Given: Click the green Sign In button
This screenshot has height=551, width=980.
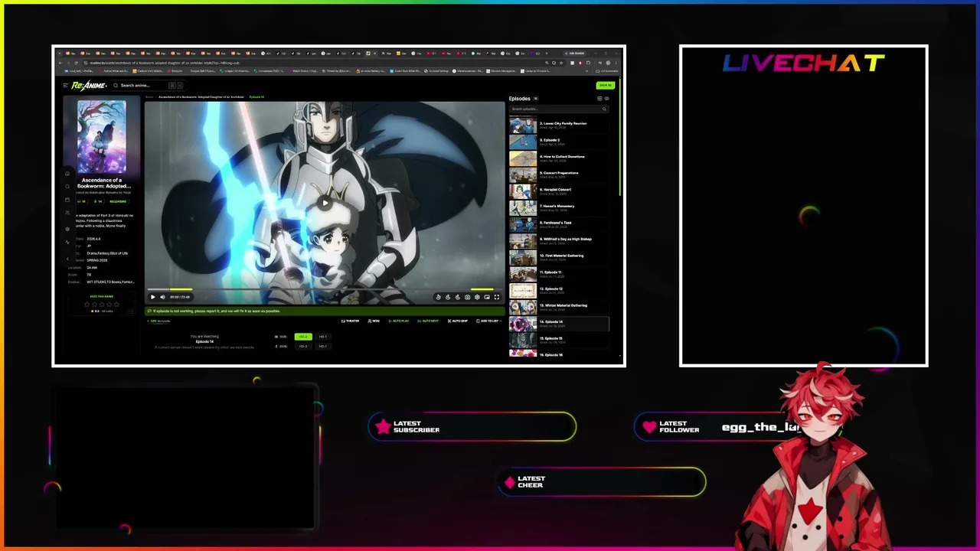Looking at the screenshot, I should pyautogui.click(x=605, y=85).
